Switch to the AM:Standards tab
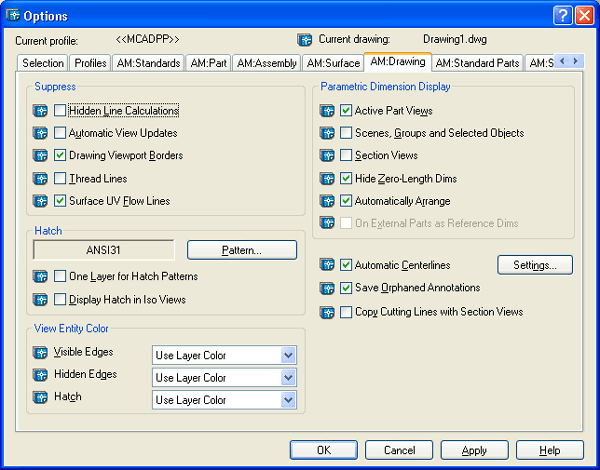600x470 pixels. pos(148,63)
